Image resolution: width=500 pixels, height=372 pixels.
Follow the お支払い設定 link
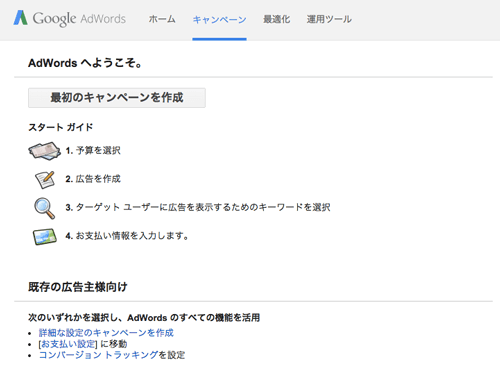[x=68, y=344]
